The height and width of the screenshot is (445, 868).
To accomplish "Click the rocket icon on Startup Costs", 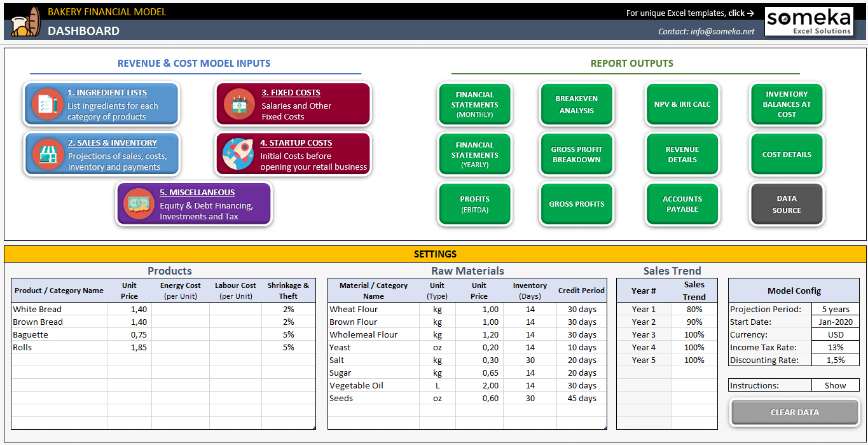I will click(238, 154).
